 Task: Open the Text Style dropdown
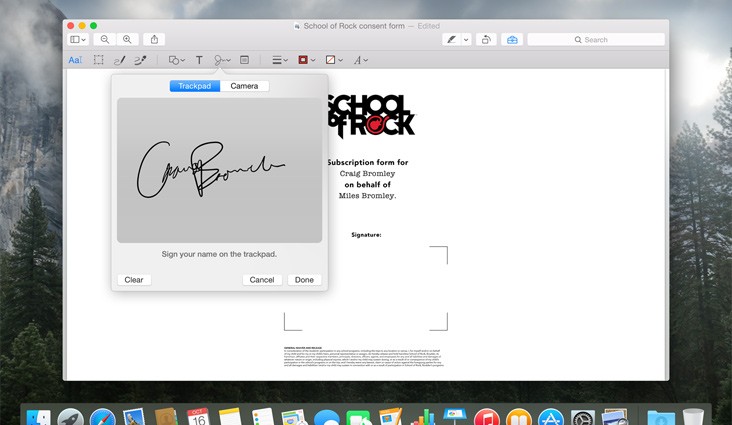(360, 60)
